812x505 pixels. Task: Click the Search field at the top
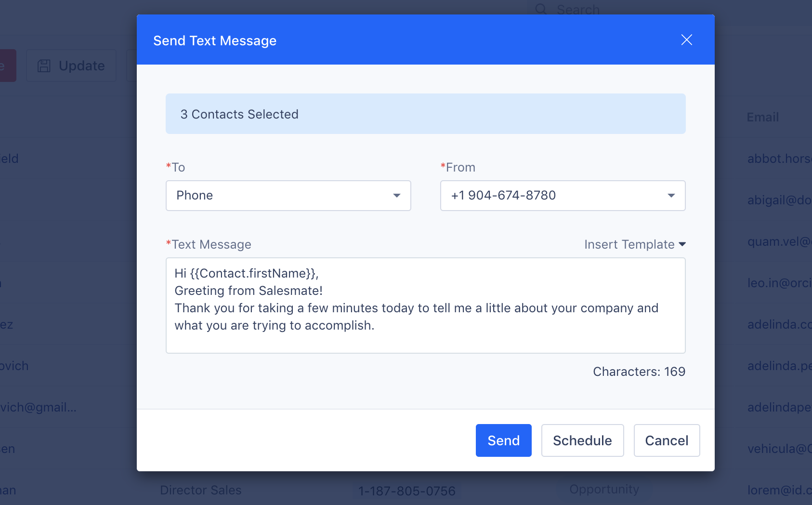tap(578, 9)
